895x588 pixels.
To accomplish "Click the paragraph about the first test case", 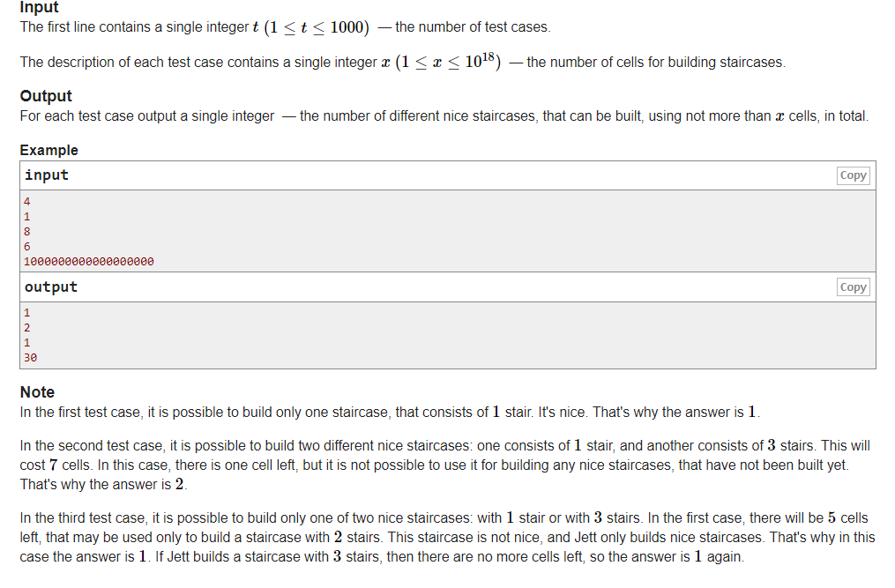I will 390,413.
